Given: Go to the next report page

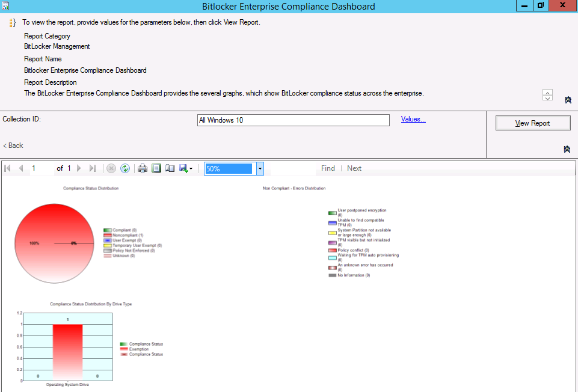Looking at the screenshot, I should tap(79, 168).
